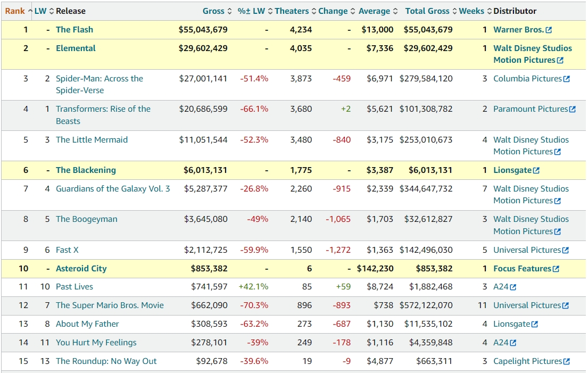Viewport: 588px width, 373px height.
Task: Open Universal Pictures link in the Fast X row
Action: [x=527, y=250]
